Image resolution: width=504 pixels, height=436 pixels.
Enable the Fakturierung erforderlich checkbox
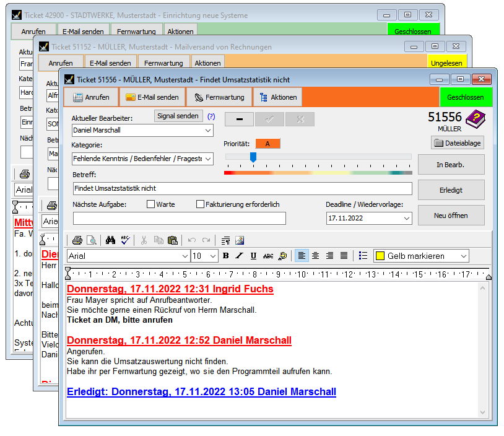click(200, 204)
